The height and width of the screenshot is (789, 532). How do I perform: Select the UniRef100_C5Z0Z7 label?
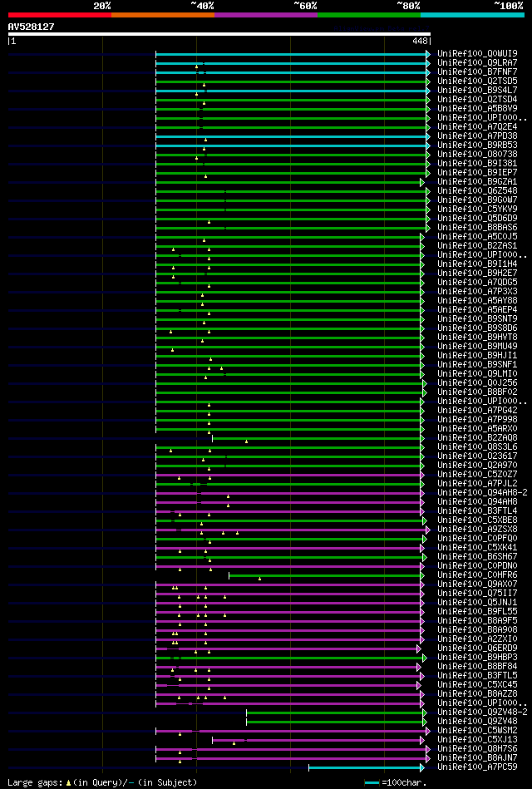478,475
